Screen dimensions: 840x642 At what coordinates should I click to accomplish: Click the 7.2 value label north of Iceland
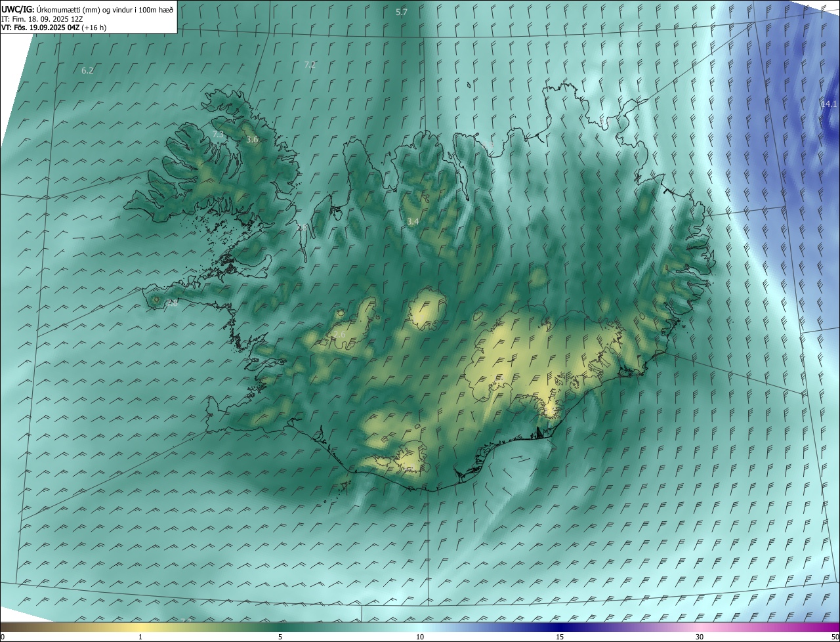[x=310, y=64]
